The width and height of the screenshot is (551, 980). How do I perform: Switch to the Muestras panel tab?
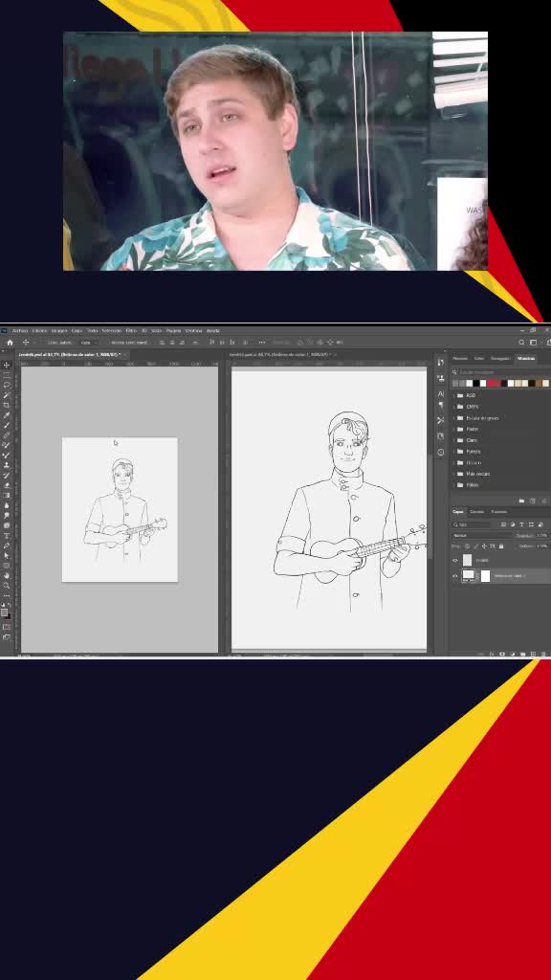pos(525,358)
